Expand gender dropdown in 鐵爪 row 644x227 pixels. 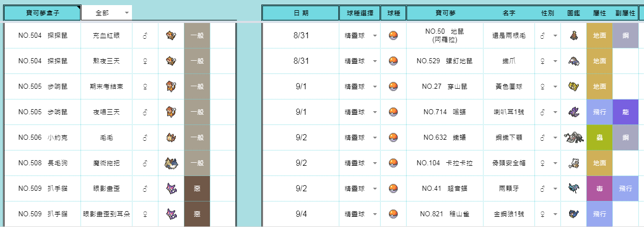[547, 61]
